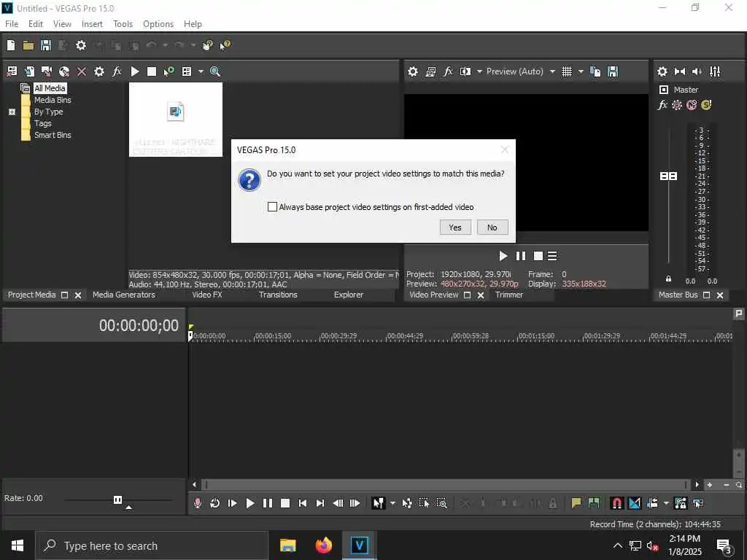Screen dimensions: 747x560
Task: Expand the split screen view dropdown arrow
Action: point(479,72)
